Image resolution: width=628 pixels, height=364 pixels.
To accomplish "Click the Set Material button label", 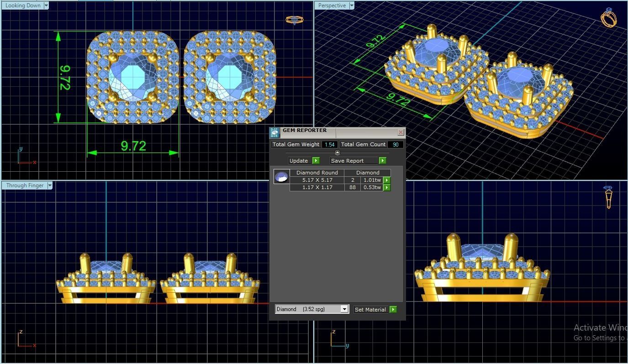I will (x=370, y=309).
